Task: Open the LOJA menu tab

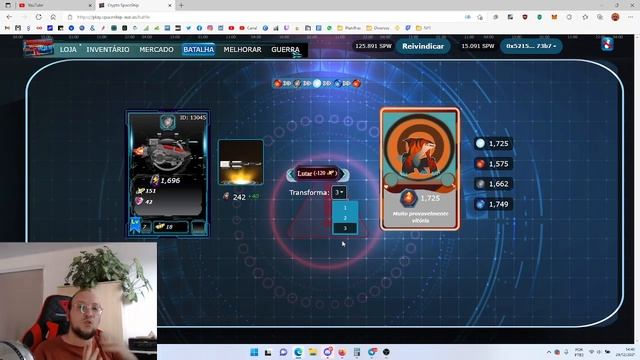Action: click(x=68, y=49)
